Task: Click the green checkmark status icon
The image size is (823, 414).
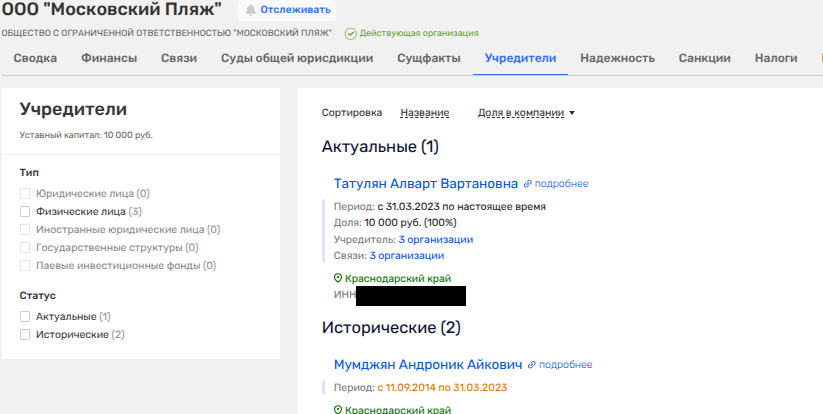Action: 350,33
